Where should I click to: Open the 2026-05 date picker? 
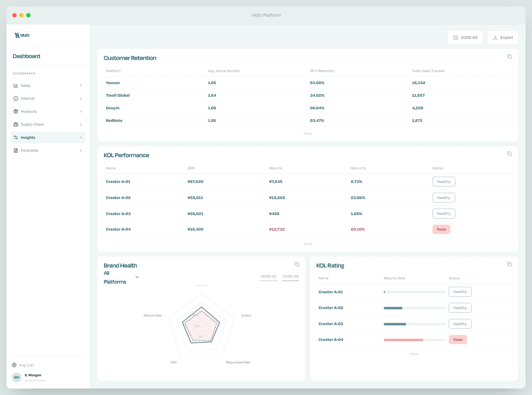(x=465, y=37)
